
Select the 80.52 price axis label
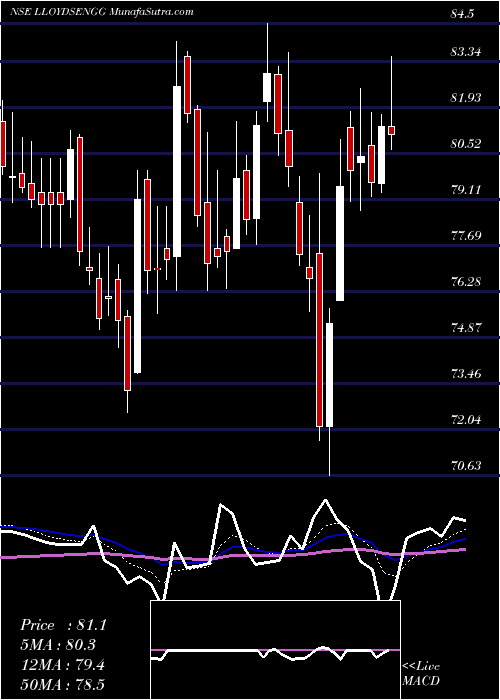pyautogui.click(x=466, y=144)
